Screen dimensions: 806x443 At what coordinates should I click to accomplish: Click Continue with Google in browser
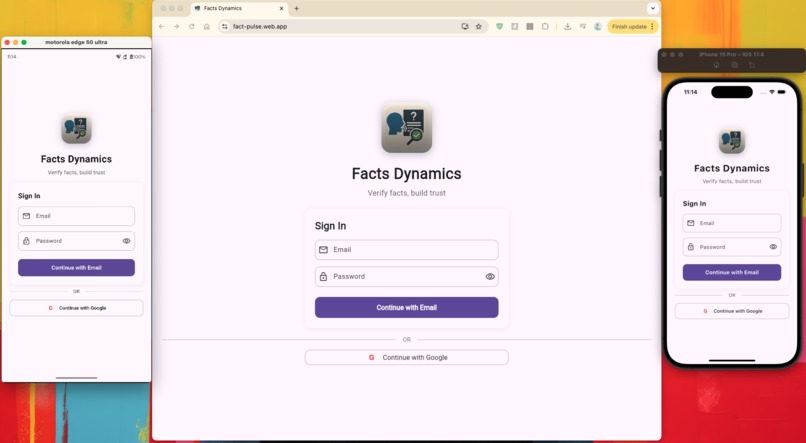click(x=407, y=358)
